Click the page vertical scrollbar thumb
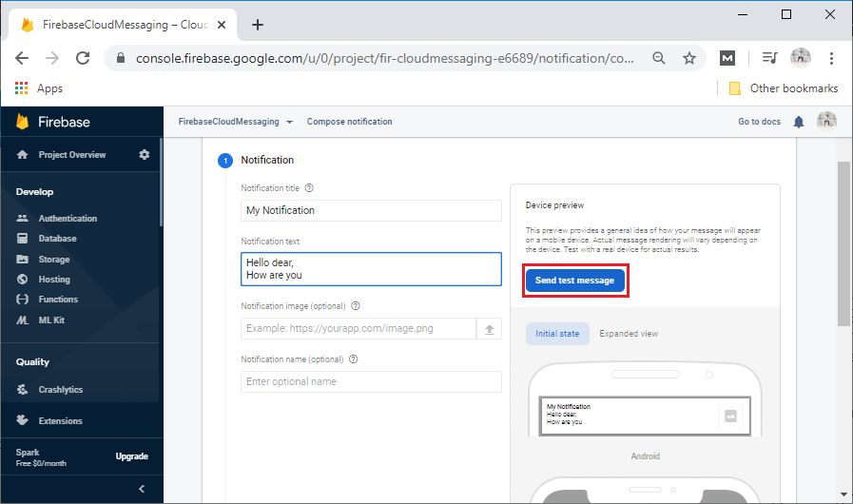853x504 pixels. (843, 243)
